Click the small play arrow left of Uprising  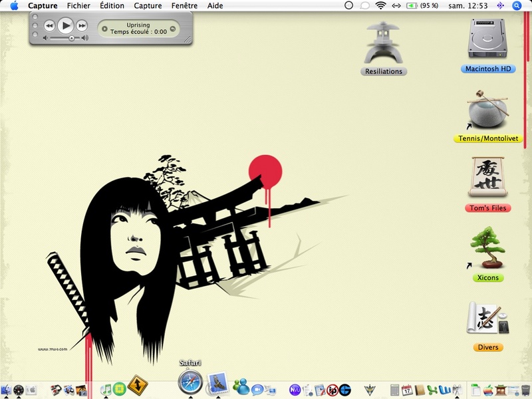[x=105, y=29]
